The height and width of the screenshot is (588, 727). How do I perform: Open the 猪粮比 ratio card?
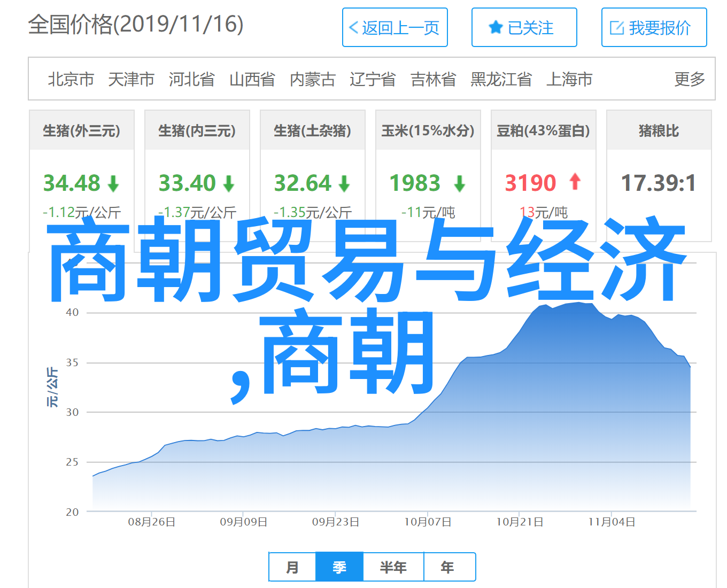659,175
